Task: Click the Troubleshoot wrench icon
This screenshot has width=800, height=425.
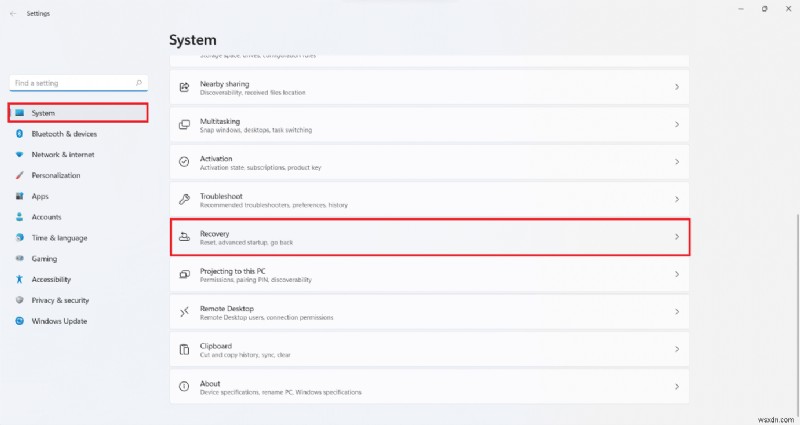Action: 184,199
